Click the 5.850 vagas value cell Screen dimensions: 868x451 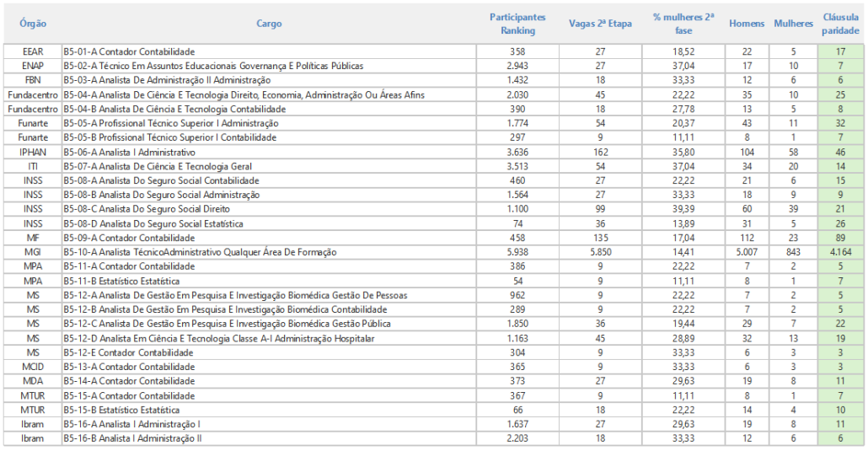pos(600,253)
